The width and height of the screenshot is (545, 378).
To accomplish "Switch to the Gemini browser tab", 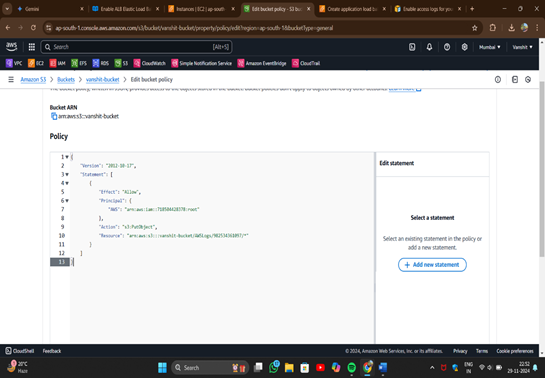I will 50,9.
